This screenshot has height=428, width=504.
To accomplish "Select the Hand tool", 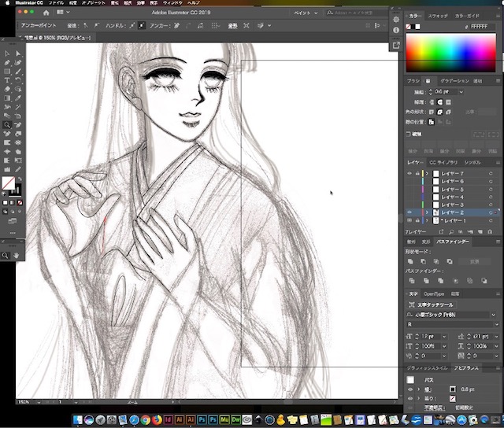I will click(16, 256).
